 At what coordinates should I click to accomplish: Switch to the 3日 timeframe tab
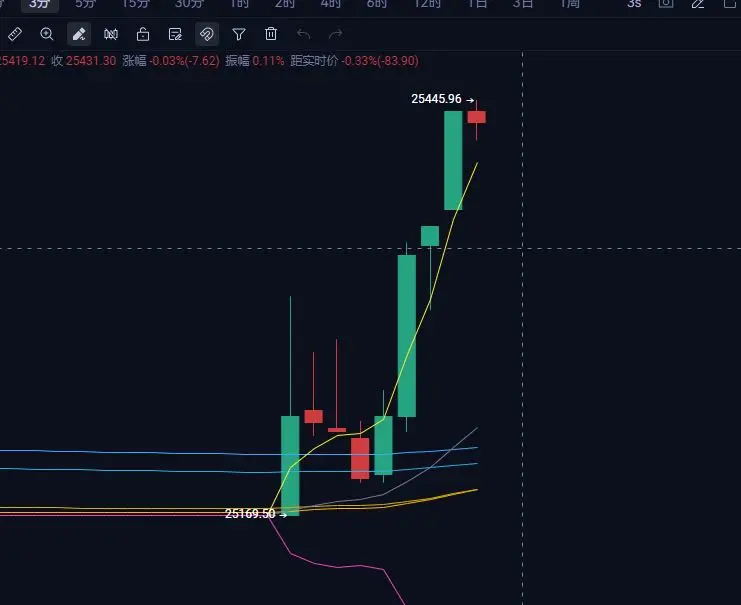click(x=524, y=4)
